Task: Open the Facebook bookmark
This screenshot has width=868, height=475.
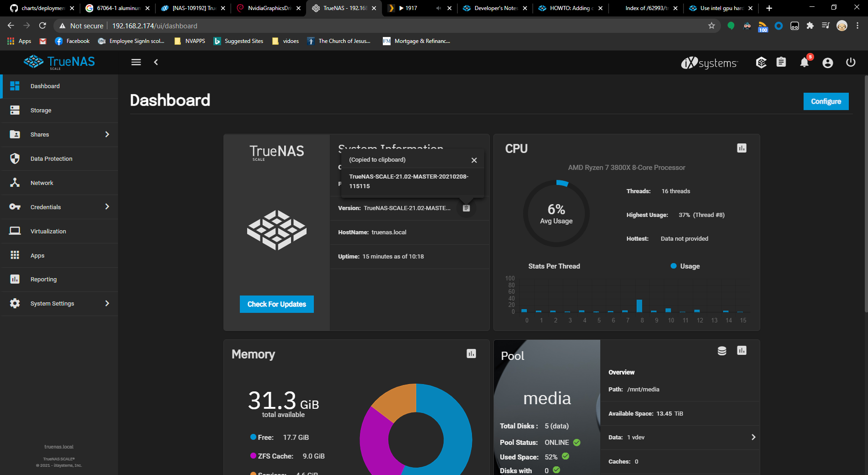Action: point(72,41)
